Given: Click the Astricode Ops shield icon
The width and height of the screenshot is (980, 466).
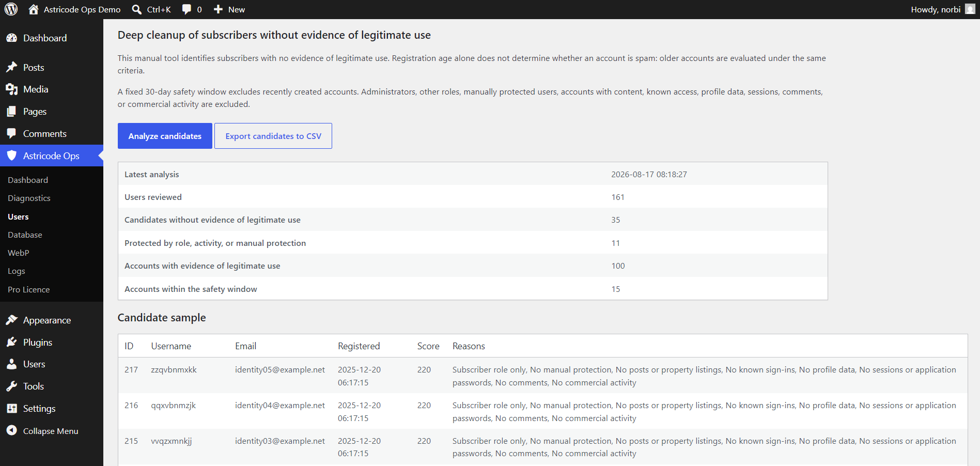Looking at the screenshot, I should click(x=12, y=156).
